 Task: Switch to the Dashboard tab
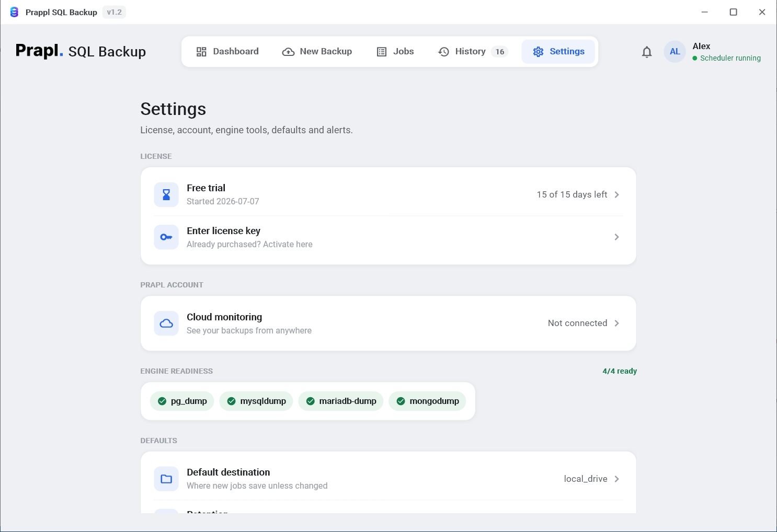pos(227,52)
